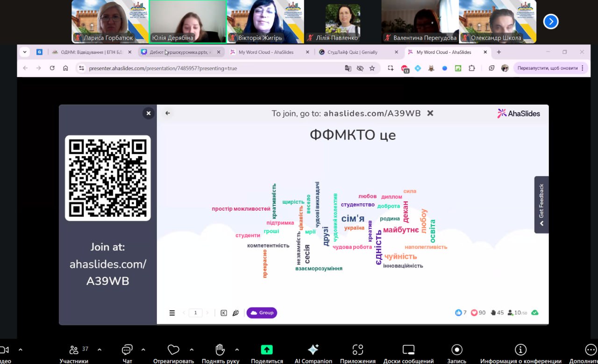The height and width of the screenshot is (364, 598).
Task: Open Zoom whiteboards icon
Action: [408, 350]
